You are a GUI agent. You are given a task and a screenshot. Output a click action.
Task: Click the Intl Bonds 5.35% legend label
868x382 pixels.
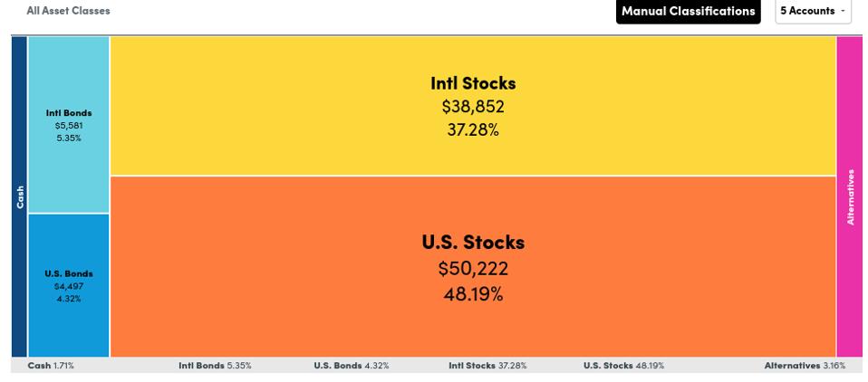[x=215, y=366]
